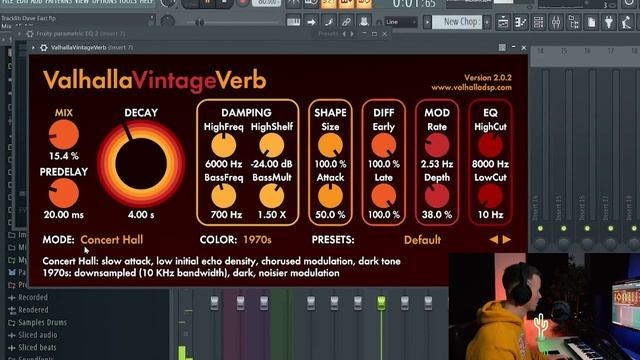Click the BassMult knob at 1.50 X
The width and height of the screenshot is (640, 360).
(271, 196)
